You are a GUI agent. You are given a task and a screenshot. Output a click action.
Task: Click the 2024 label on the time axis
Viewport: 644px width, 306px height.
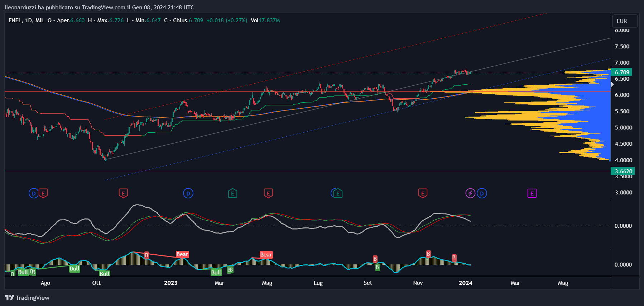tap(466, 283)
